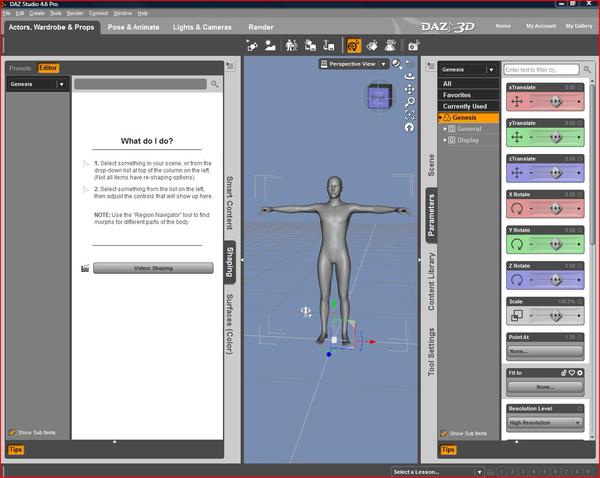The width and height of the screenshot is (600, 478).
Task: Select the highlighted orange Universal tool icon
Action: (353, 46)
